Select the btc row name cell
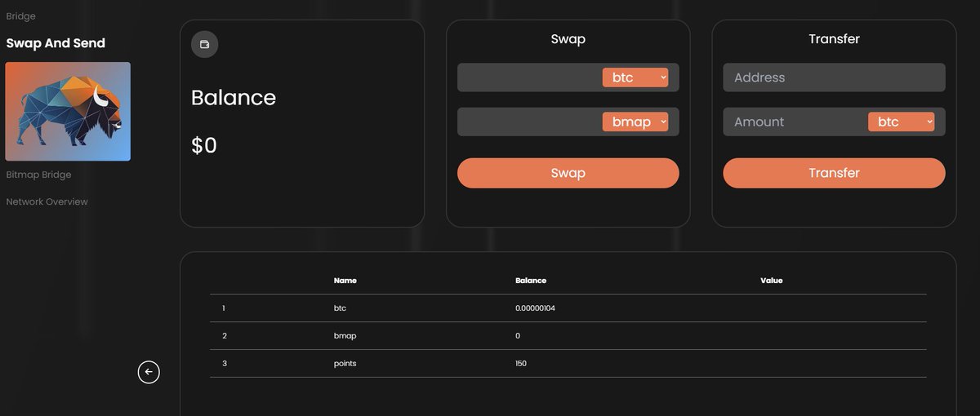 point(341,308)
